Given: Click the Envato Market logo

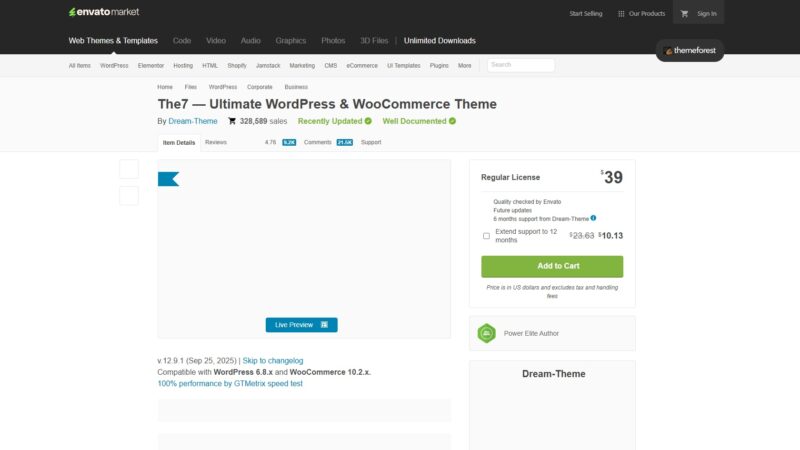Looking at the screenshot, I should pyautogui.click(x=103, y=13).
